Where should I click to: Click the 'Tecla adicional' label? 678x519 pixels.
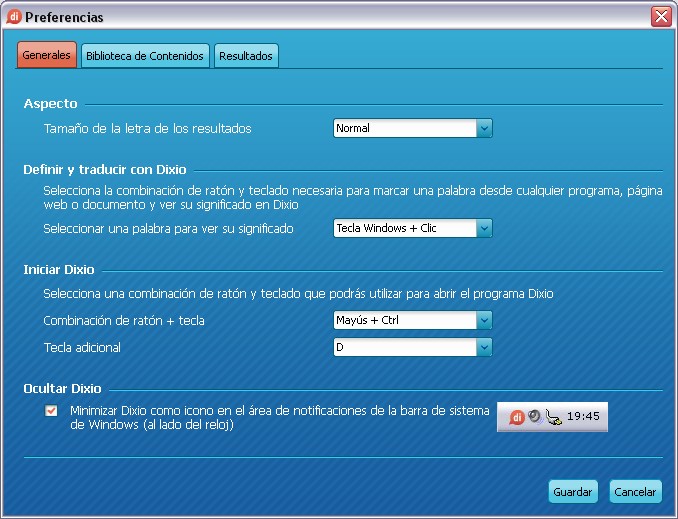tap(82, 347)
